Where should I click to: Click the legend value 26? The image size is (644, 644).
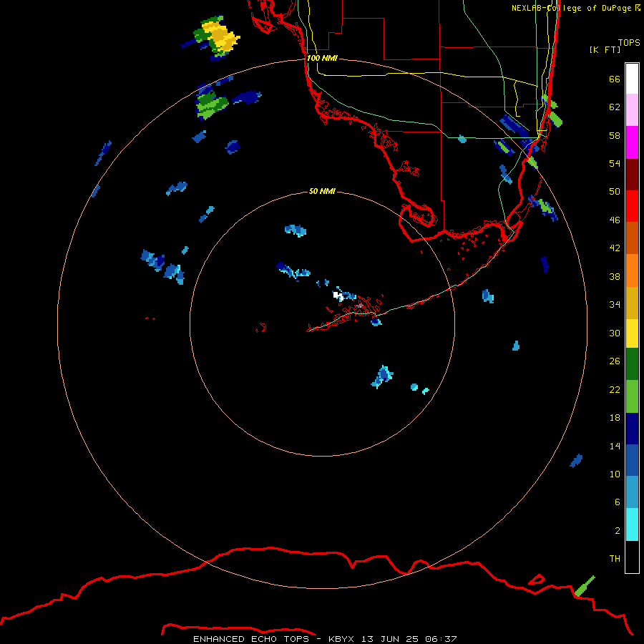(615, 361)
